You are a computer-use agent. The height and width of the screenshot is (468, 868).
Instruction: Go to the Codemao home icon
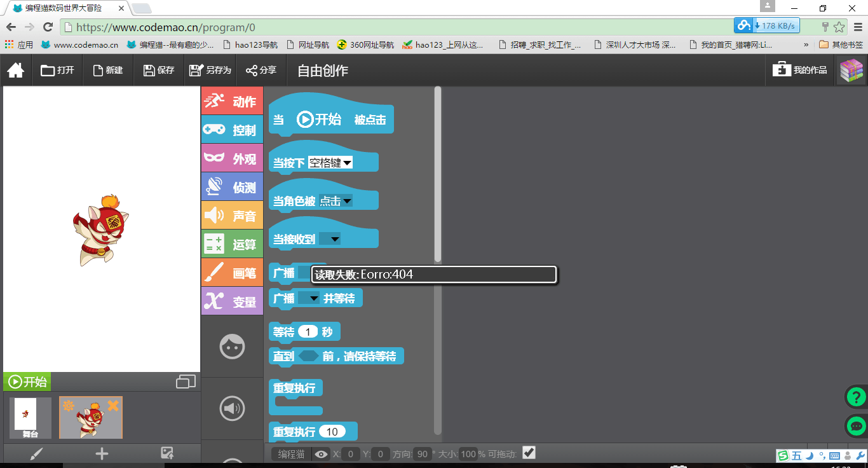pos(16,70)
